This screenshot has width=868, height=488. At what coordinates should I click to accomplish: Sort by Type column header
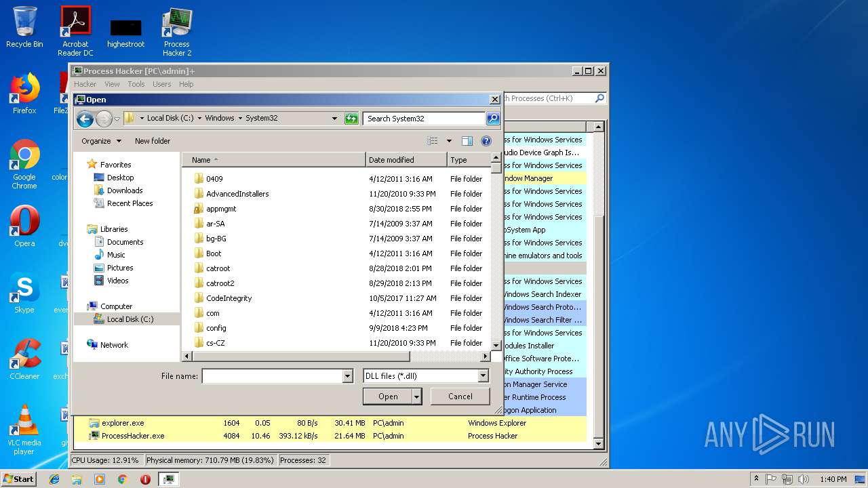coord(469,160)
